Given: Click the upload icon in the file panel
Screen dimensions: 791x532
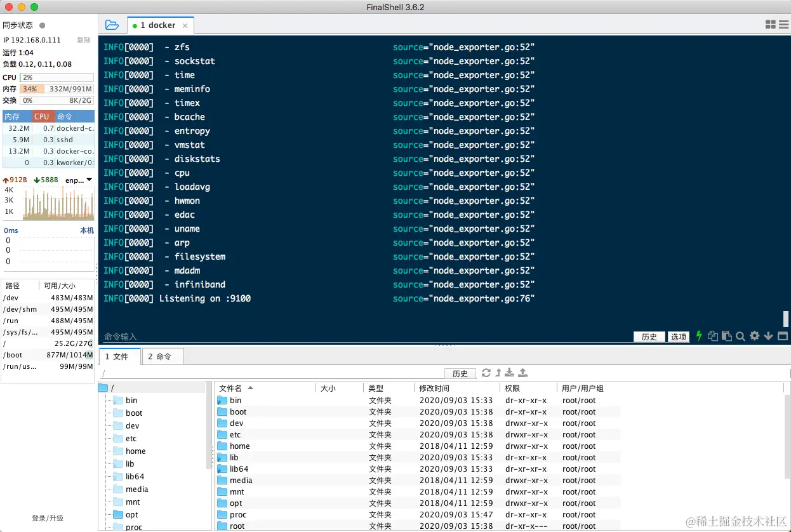Looking at the screenshot, I should pyautogui.click(x=522, y=373).
